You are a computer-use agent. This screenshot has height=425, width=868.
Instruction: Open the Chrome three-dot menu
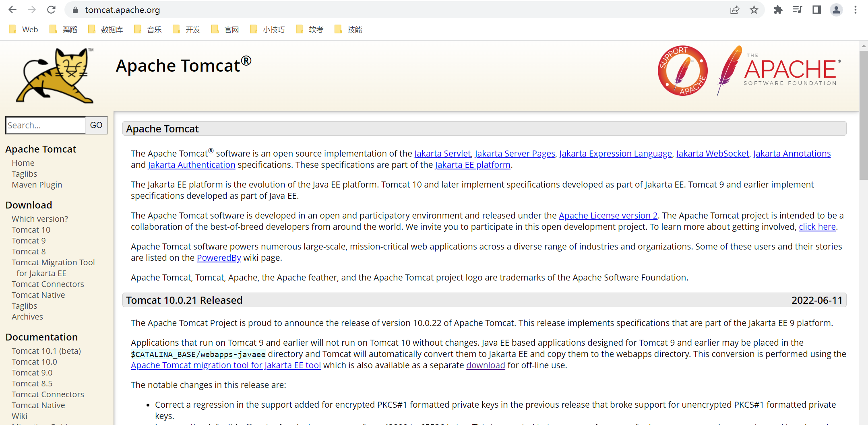coord(856,10)
